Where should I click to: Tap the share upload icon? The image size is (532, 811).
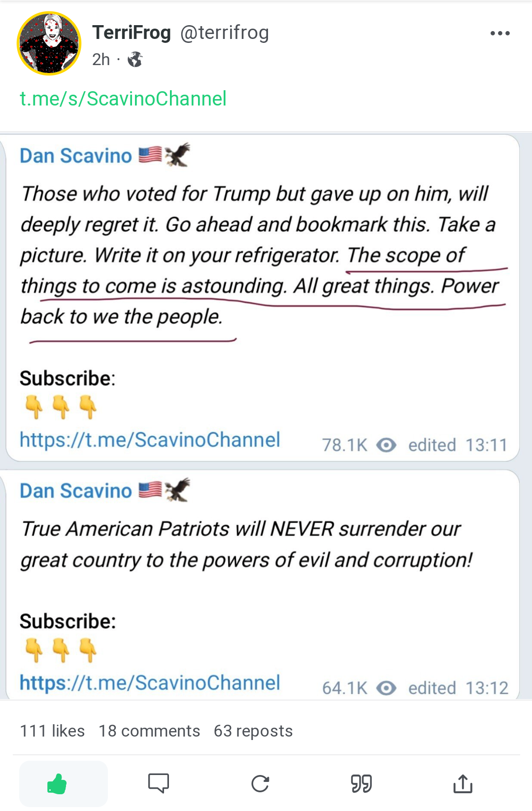tap(463, 783)
